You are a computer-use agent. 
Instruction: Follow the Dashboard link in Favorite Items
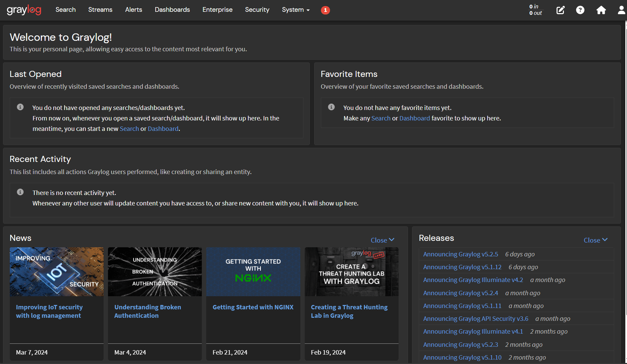pyautogui.click(x=415, y=118)
